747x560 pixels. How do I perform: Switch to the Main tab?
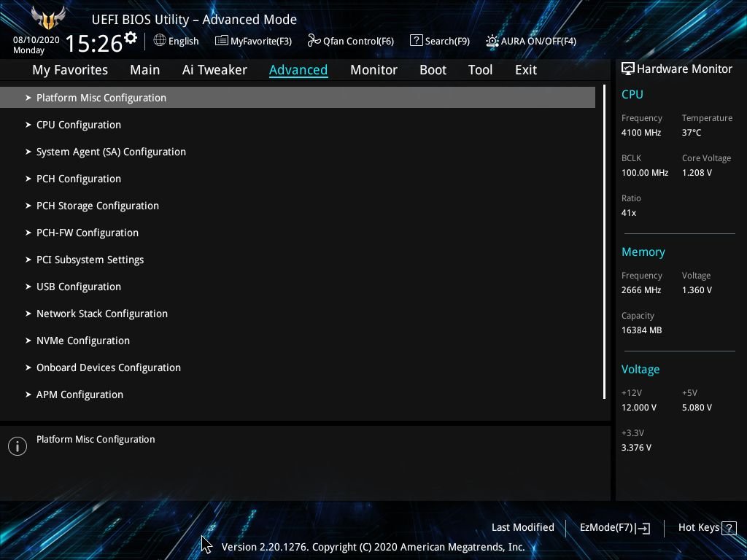145,70
